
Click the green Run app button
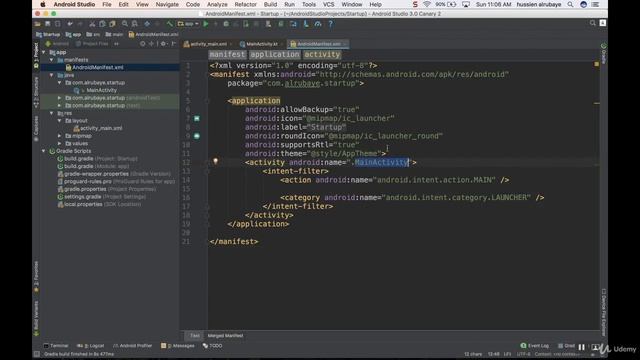click(206, 24)
